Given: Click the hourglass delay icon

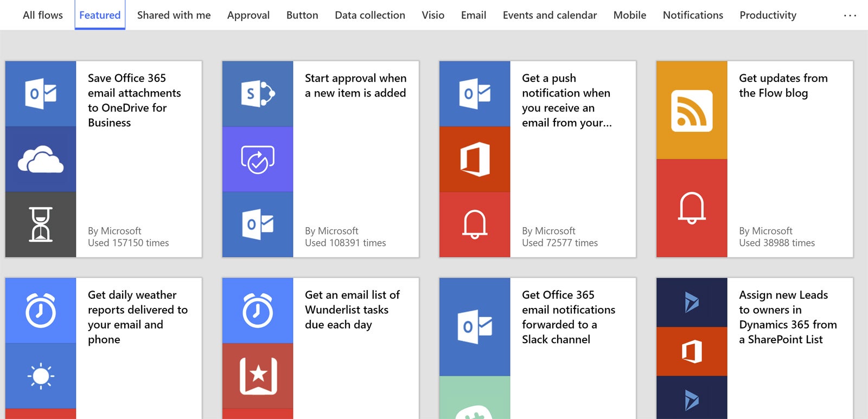Looking at the screenshot, I should 41,224.
